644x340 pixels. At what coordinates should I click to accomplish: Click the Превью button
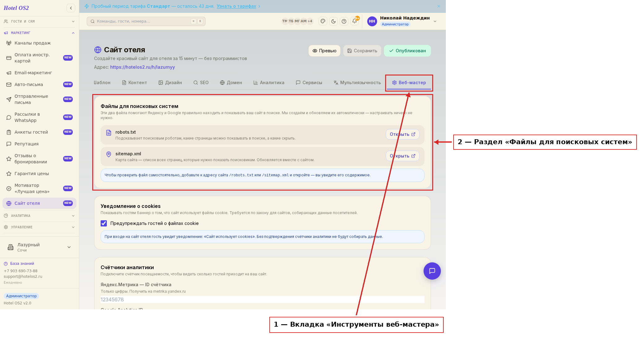point(324,51)
